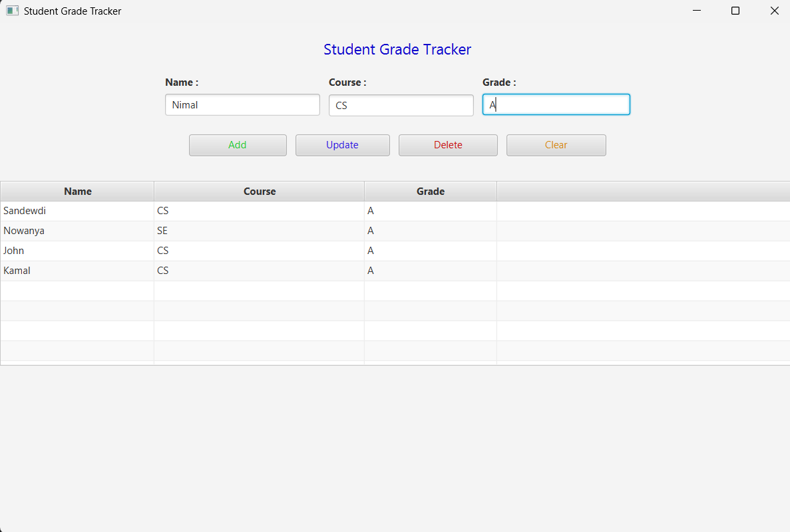Select the Grade input field

pyautogui.click(x=556, y=104)
